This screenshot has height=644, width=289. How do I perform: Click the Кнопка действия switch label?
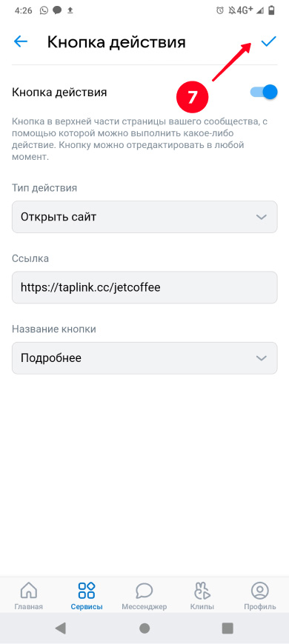click(x=59, y=93)
